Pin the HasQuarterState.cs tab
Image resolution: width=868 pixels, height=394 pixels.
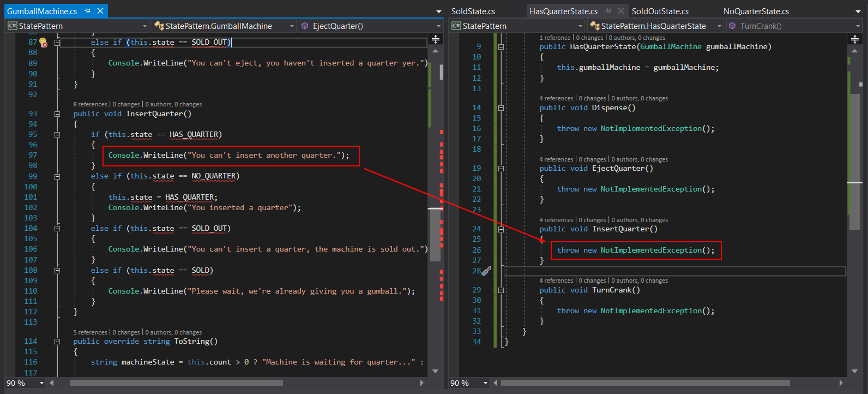pyautogui.click(x=608, y=11)
